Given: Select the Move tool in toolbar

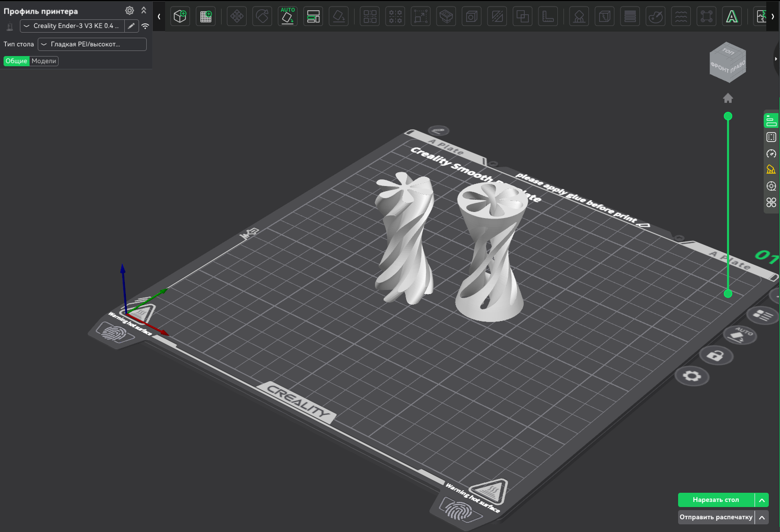Looking at the screenshot, I should tap(237, 16).
